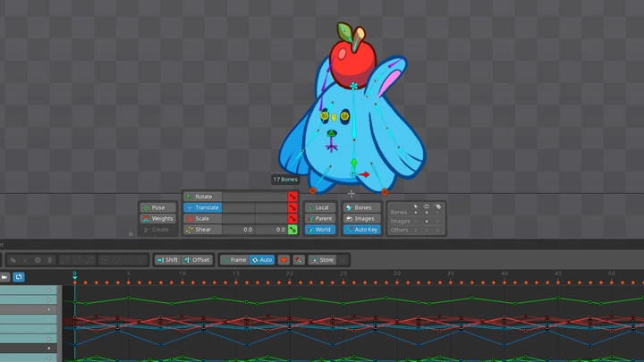The image size is (644, 362).
Task: Click the dimmed copy keys icon
Action: coord(13,260)
